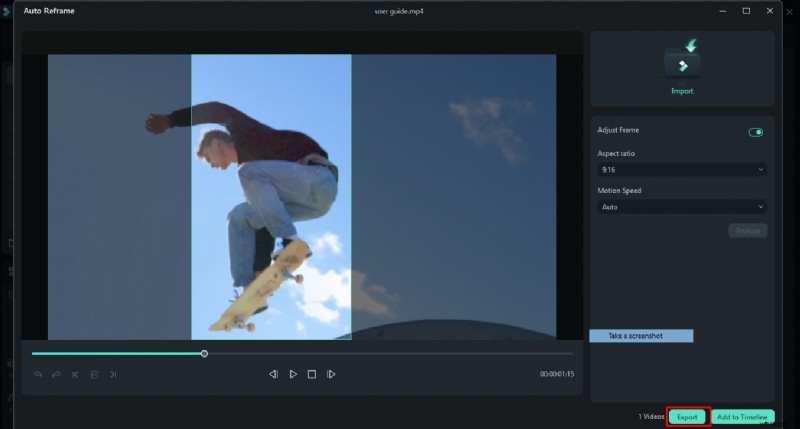Jump to previous keyframe icon
This screenshot has height=429, width=800.
click(75, 374)
